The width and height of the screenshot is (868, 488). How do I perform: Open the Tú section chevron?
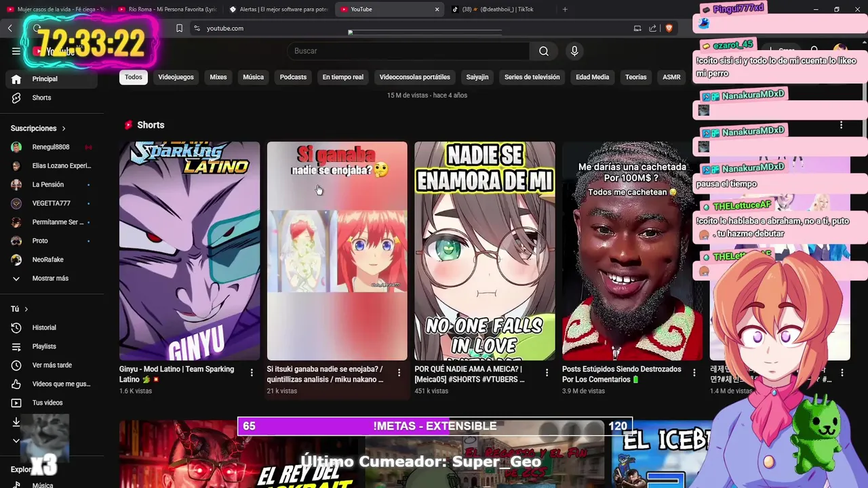(26, 309)
